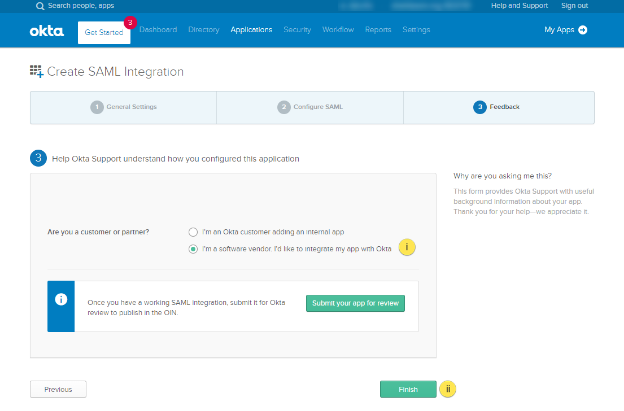
Task: Click Sign out link
Action: tap(574, 6)
